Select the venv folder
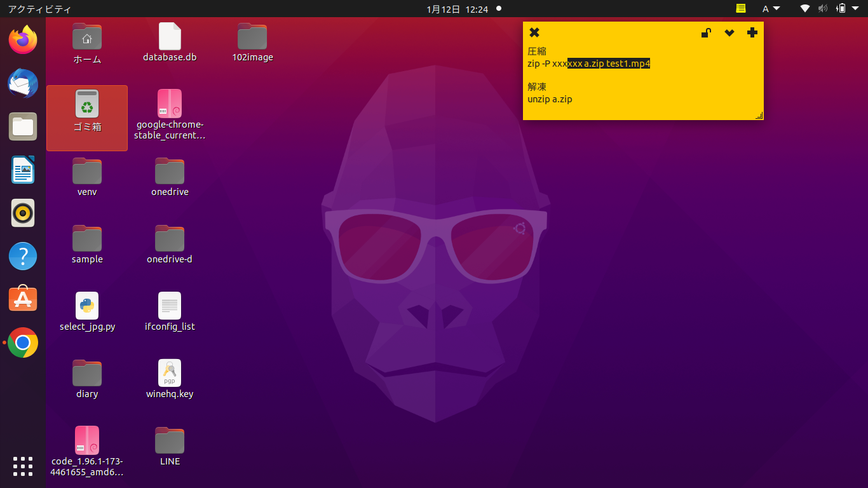 tap(87, 177)
